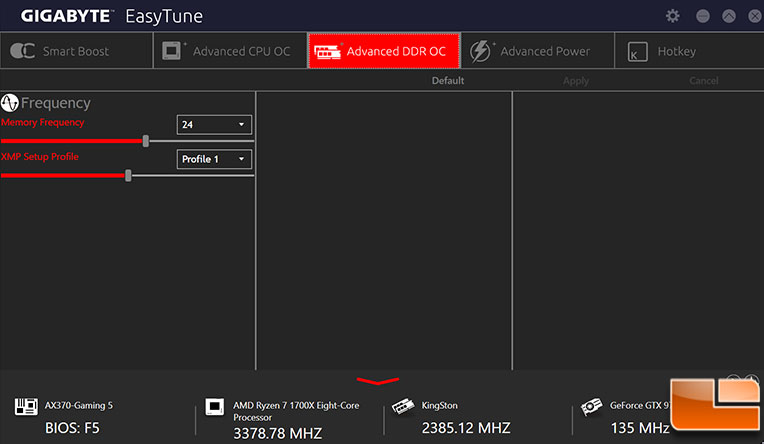This screenshot has height=444, width=764.
Task: Click the 135 MHz GPU clock value
Action: click(x=640, y=428)
